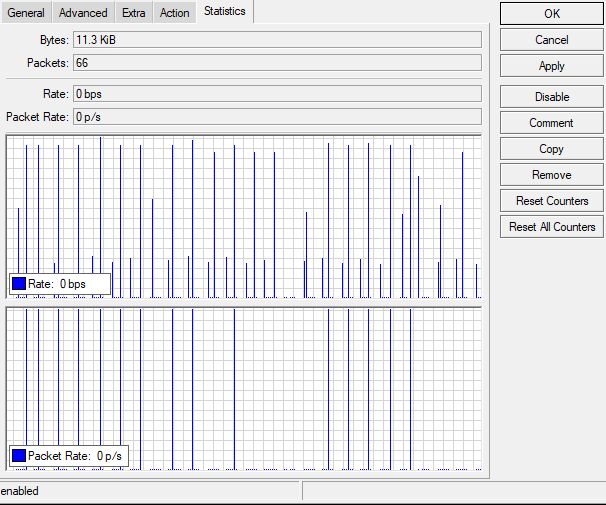Viewport: 606px width, 505px height.
Task: Confirm with the OK button
Action: 552,14
